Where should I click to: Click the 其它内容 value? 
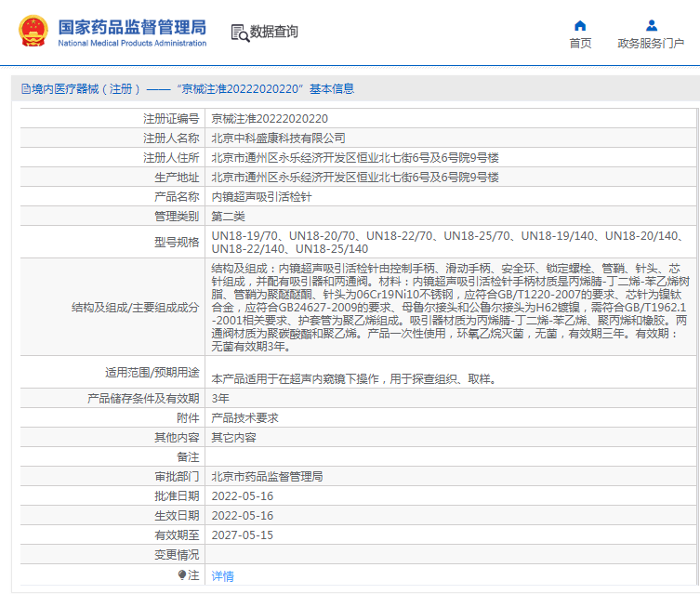pos(233,437)
